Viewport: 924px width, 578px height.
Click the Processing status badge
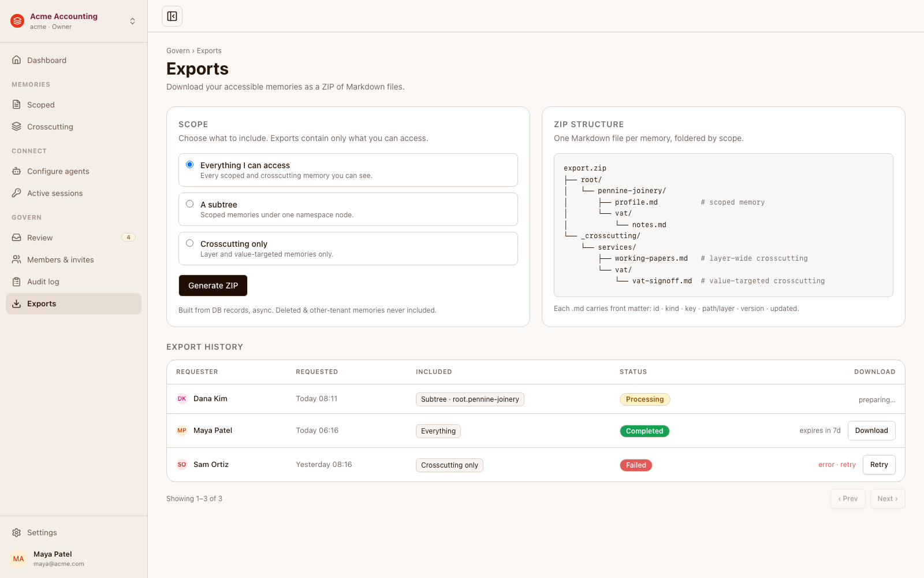(644, 399)
